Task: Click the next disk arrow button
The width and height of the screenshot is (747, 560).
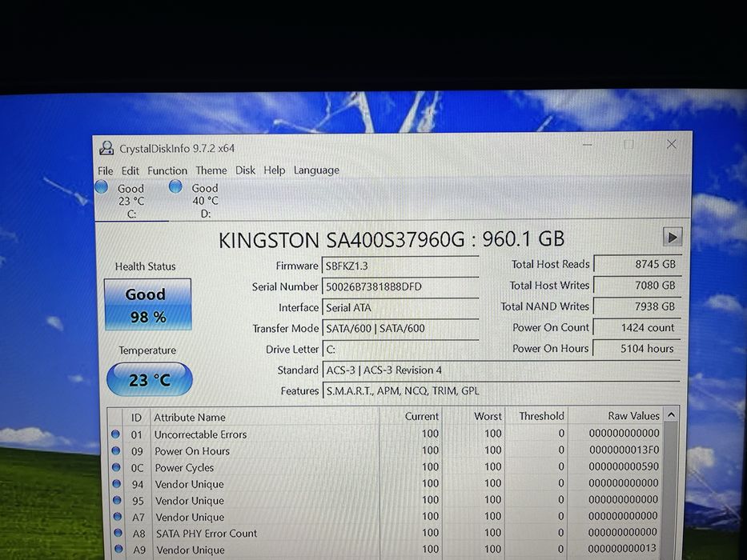Action: pyautogui.click(x=673, y=237)
